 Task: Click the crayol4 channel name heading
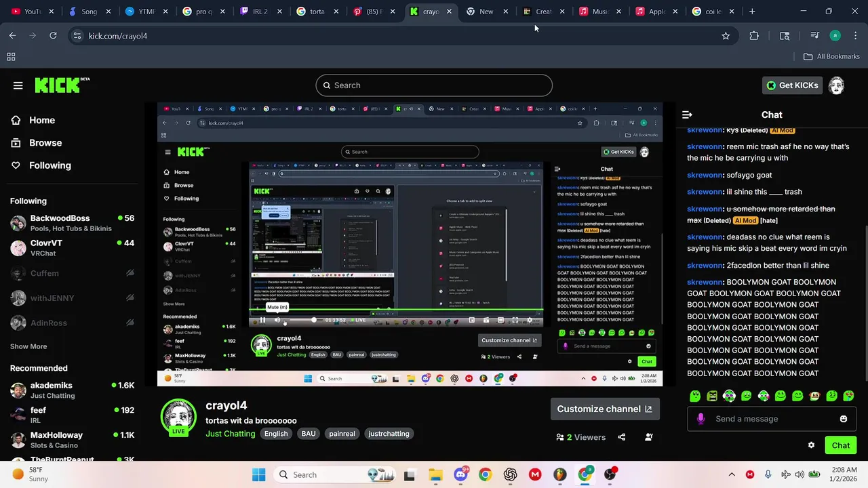(x=226, y=406)
